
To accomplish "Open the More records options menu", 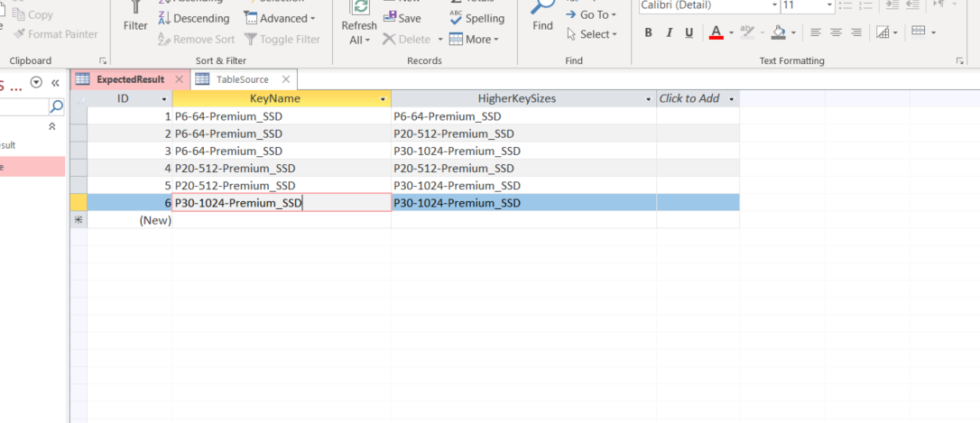I will coord(474,40).
